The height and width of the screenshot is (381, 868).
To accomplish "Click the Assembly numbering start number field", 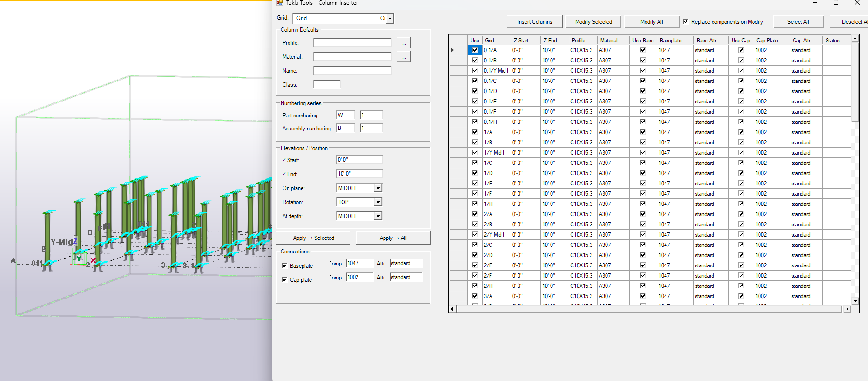I will (371, 128).
